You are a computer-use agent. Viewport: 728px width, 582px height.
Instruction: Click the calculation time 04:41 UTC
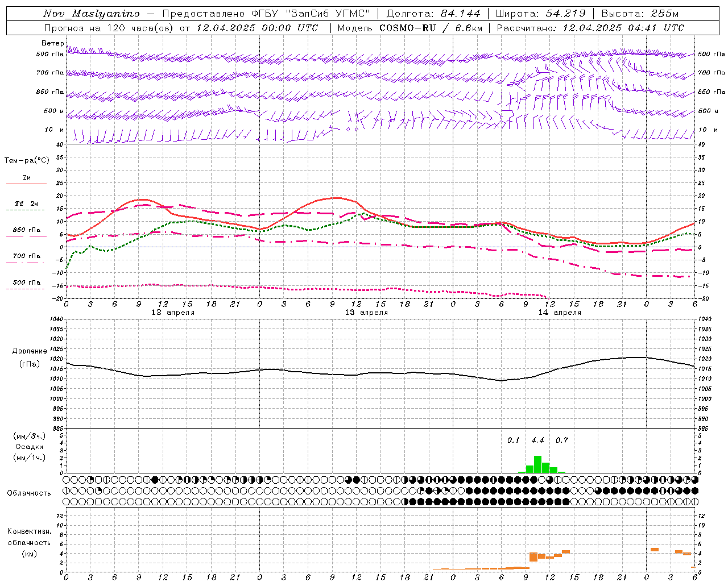(x=656, y=28)
